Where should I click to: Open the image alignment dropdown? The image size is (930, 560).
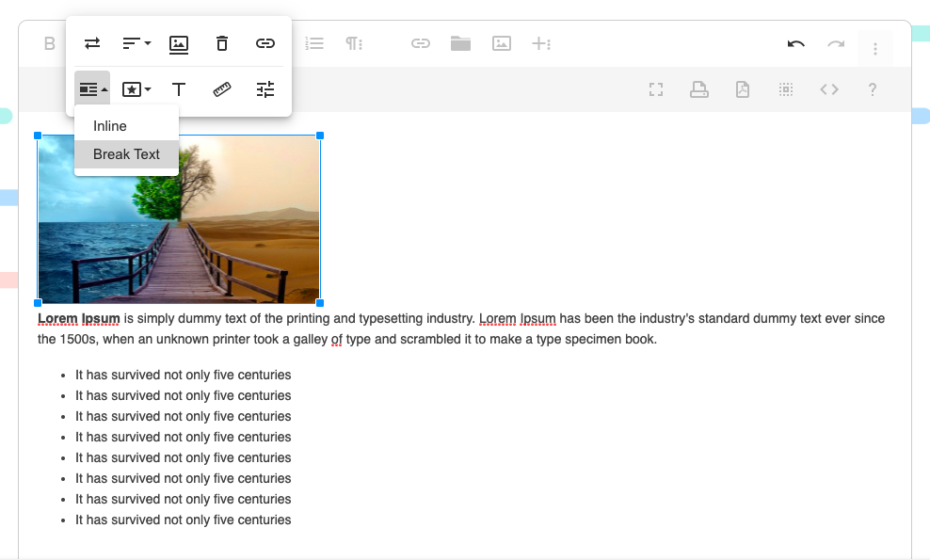[x=135, y=43]
